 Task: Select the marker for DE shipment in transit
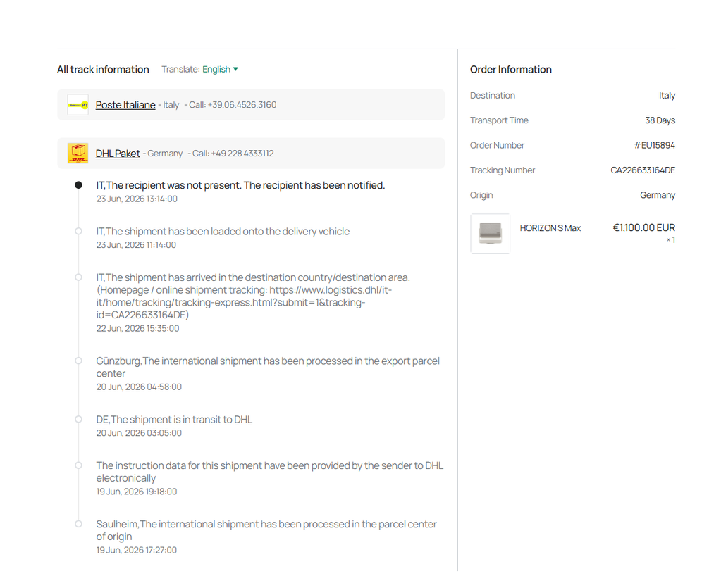coord(79,420)
